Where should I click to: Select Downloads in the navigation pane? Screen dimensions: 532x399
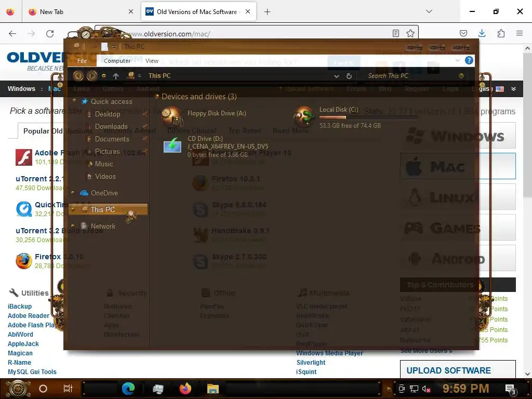coord(111,126)
